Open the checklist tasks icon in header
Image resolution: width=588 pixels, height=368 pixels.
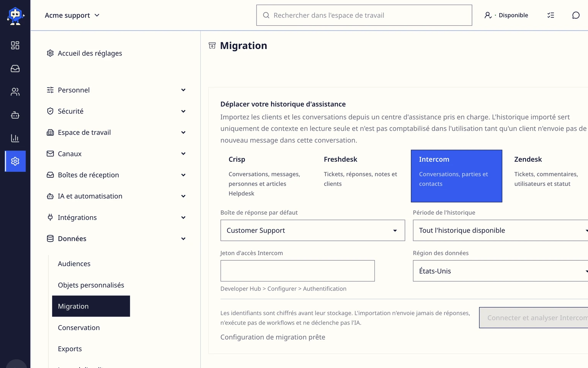point(550,15)
